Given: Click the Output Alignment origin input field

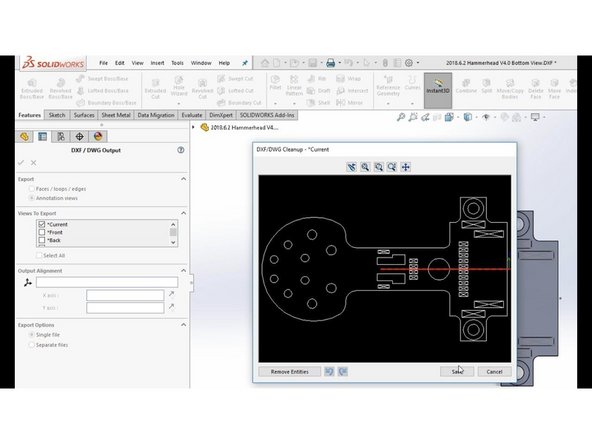Looking at the screenshot, I should pos(107,282).
